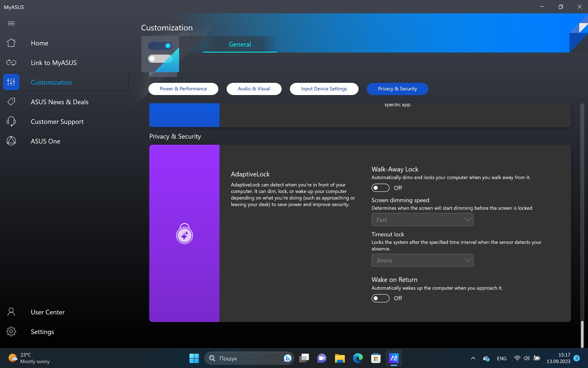Open Settings from the sidebar
This screenshot has height=368, width=588.
point(43,332)
